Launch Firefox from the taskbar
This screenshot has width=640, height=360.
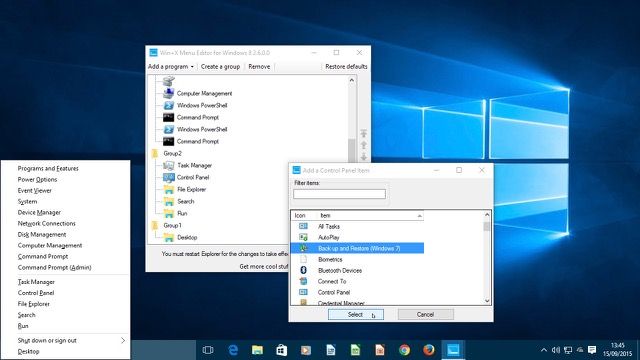pyautogui.click(x=429, y=350)
